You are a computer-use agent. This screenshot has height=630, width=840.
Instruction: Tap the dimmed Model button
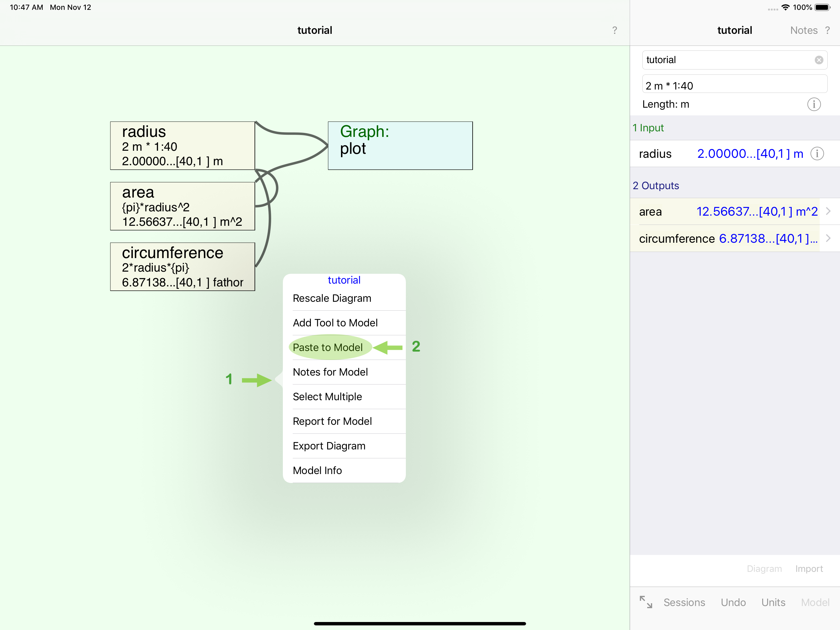[x=815, y=602]
